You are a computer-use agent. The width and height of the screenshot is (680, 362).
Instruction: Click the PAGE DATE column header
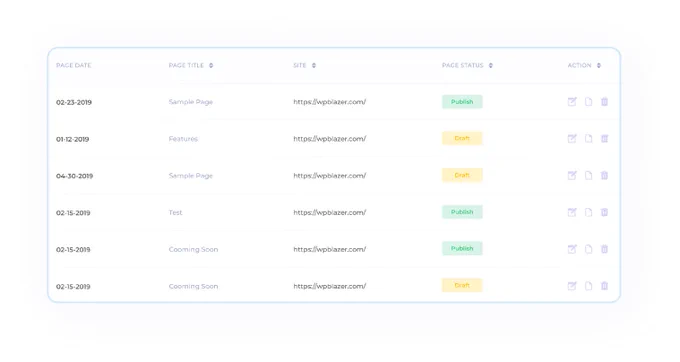pos(73,65)
